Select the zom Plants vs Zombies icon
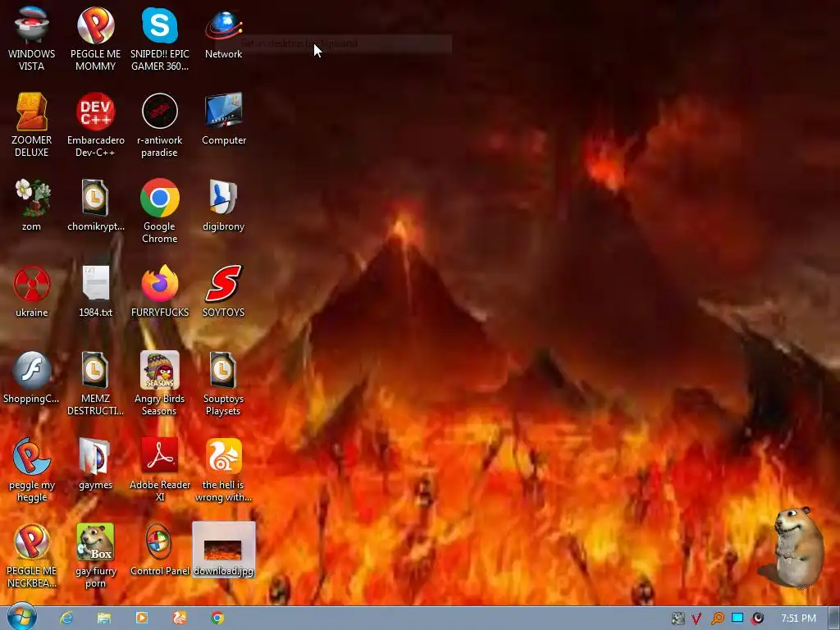Image resolution: width=840 pixels, height=630 pixels. 32,205
